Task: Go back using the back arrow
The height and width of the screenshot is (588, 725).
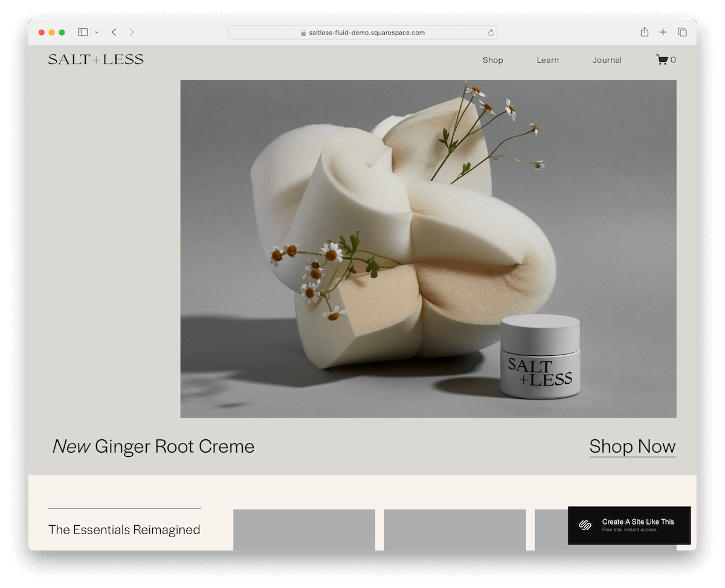Action: tap(114, 32)
